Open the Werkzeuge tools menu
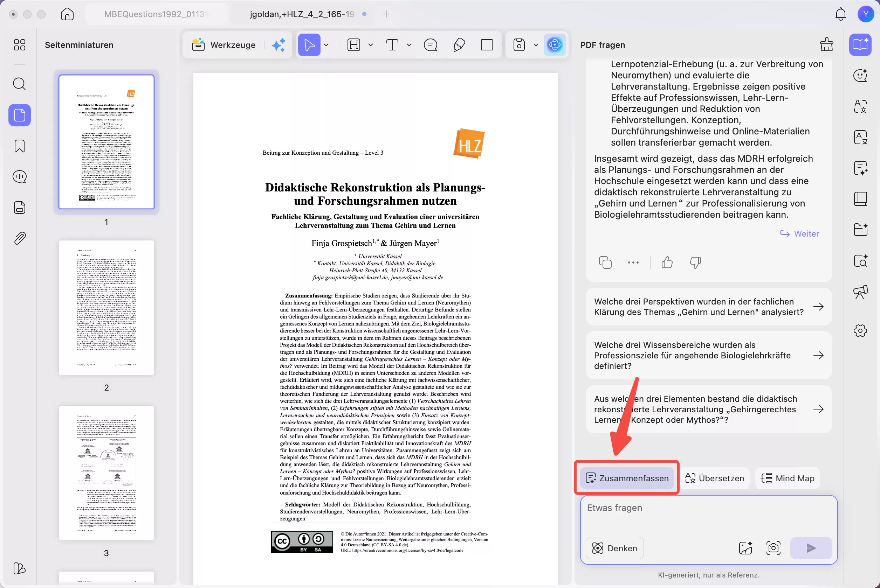 (x=224, y=45)
